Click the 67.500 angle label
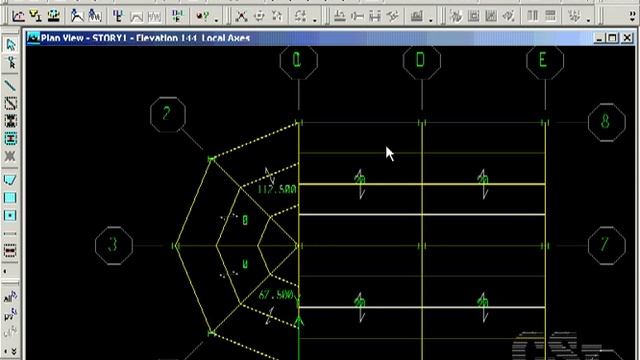Screen dimensions: 640x360 coord(276,295)
